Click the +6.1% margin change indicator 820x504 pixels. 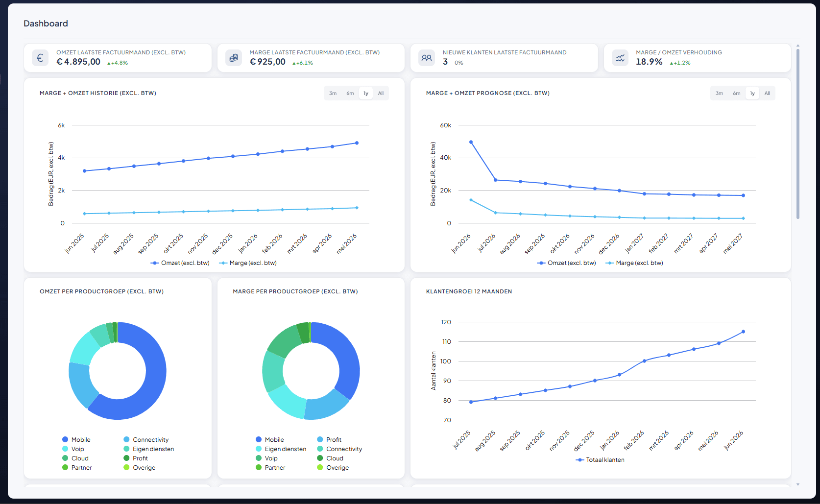[x=303, y=63]
